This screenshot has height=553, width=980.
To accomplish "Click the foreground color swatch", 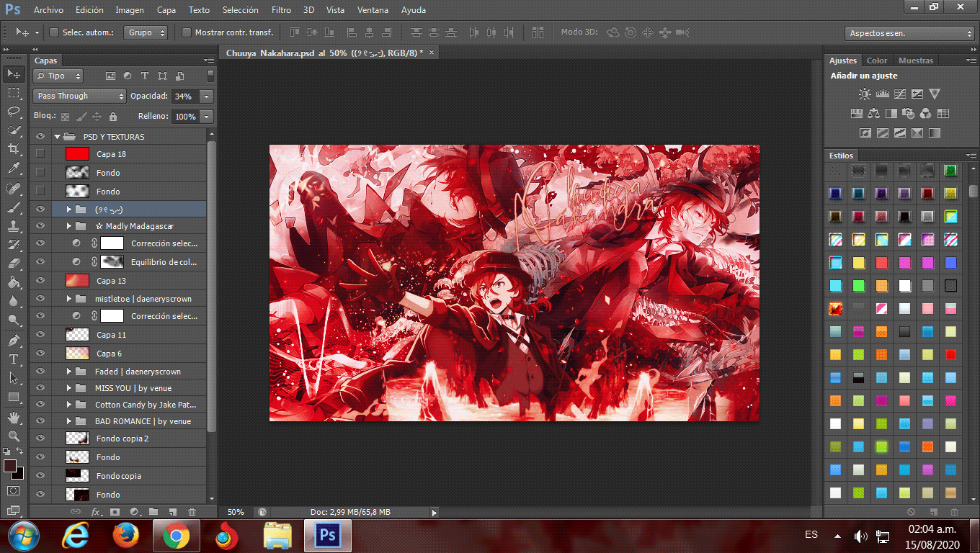I will [x=9, y=467].
